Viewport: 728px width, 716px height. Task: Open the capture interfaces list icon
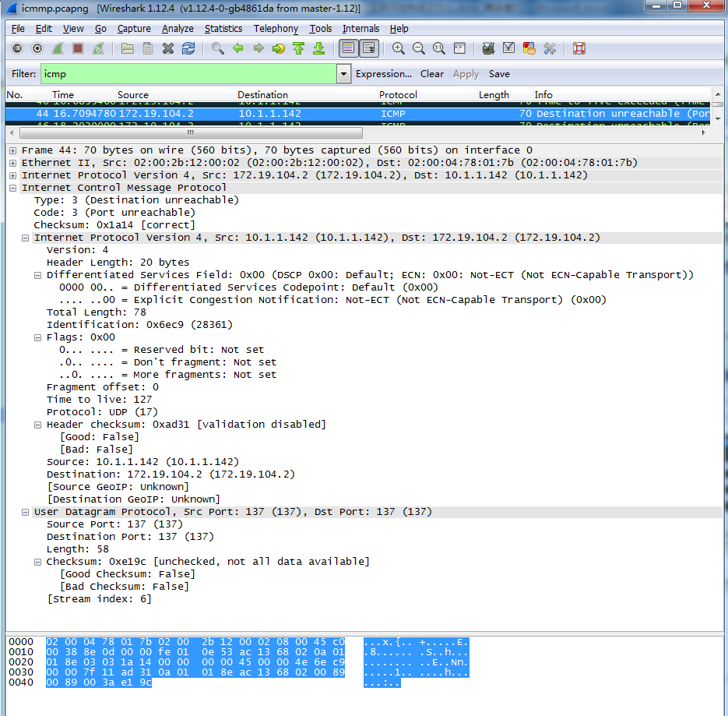click(17, 48)
